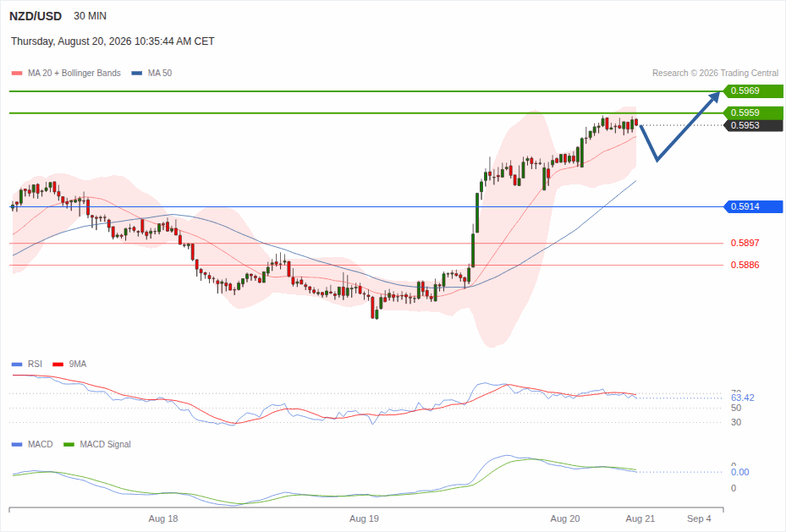Screen dimensions: 786x532
Task: Click the MACD legend label
Action: (x=41, y=444)
